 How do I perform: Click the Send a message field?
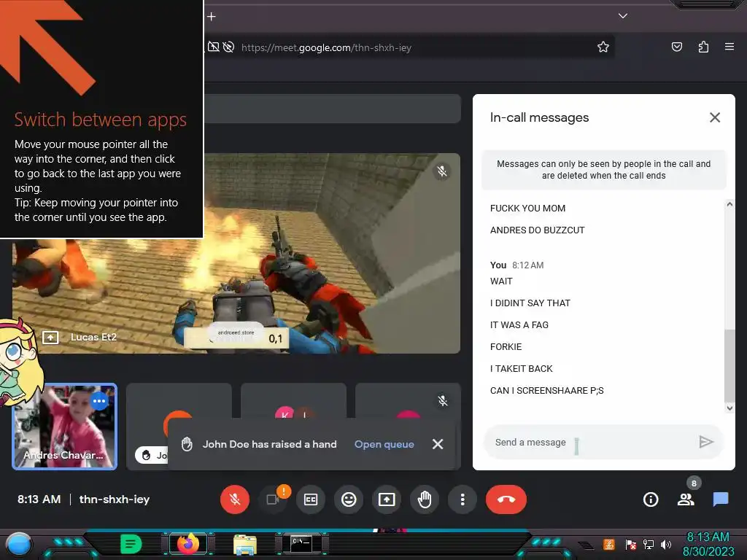(591, 443)
